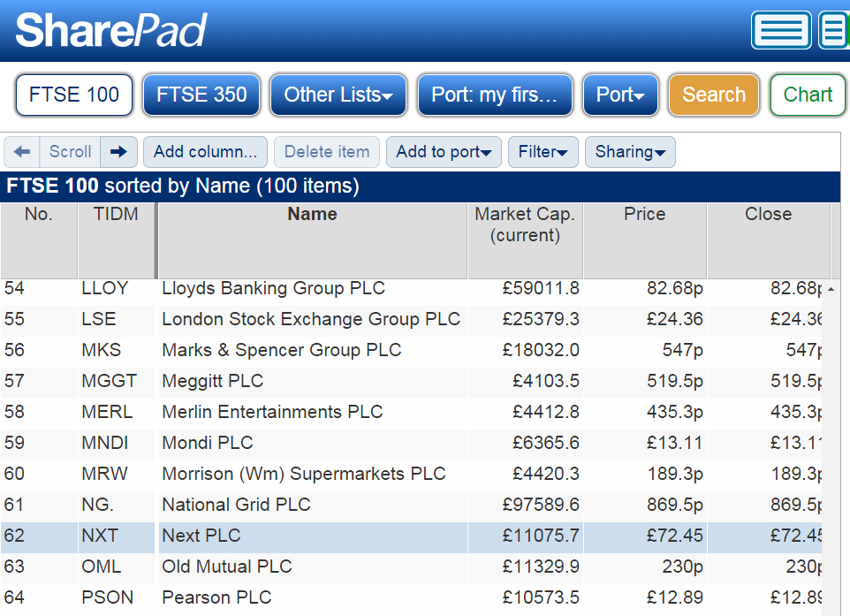
Task: Click the orange Search button
Action: click(713, 95)
